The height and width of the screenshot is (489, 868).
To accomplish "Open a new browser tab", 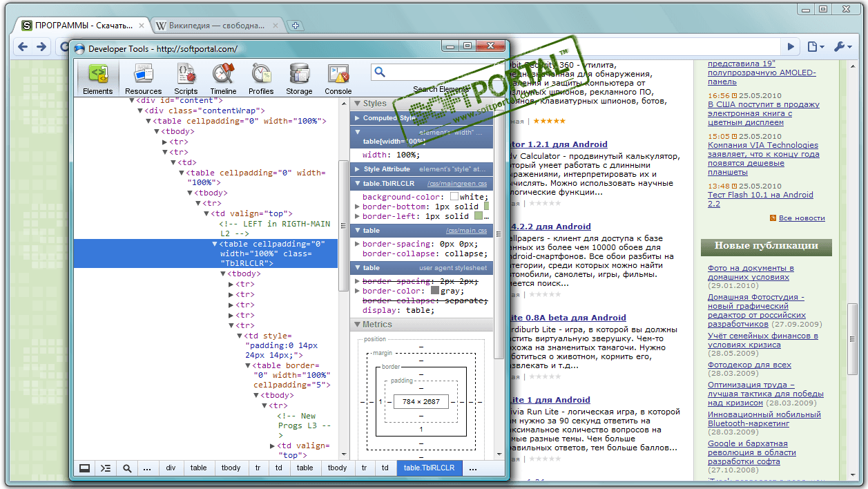I will [296, 26].
